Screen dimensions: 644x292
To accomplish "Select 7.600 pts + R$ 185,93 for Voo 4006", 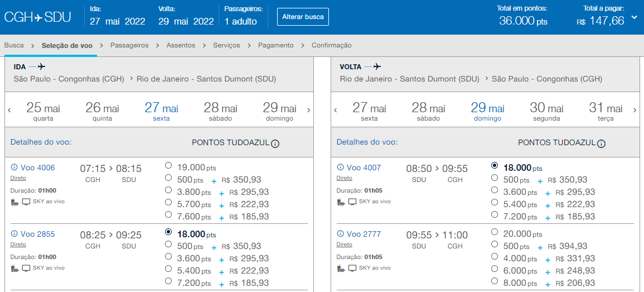I will [x=168, y=214].
